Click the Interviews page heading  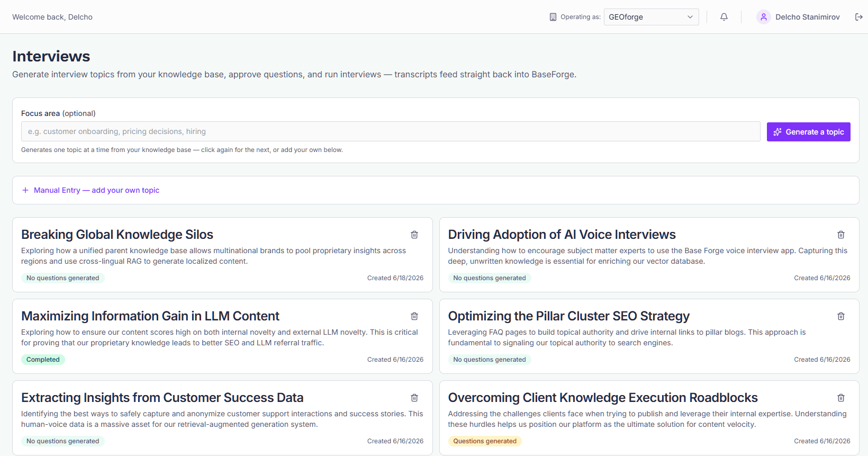51,56
